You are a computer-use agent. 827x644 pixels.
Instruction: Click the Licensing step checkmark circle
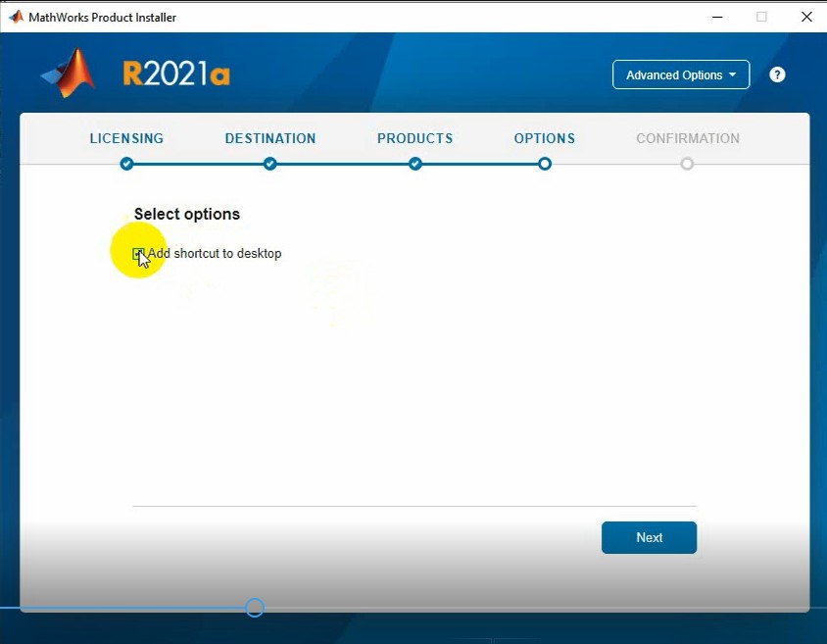point(126,164)
